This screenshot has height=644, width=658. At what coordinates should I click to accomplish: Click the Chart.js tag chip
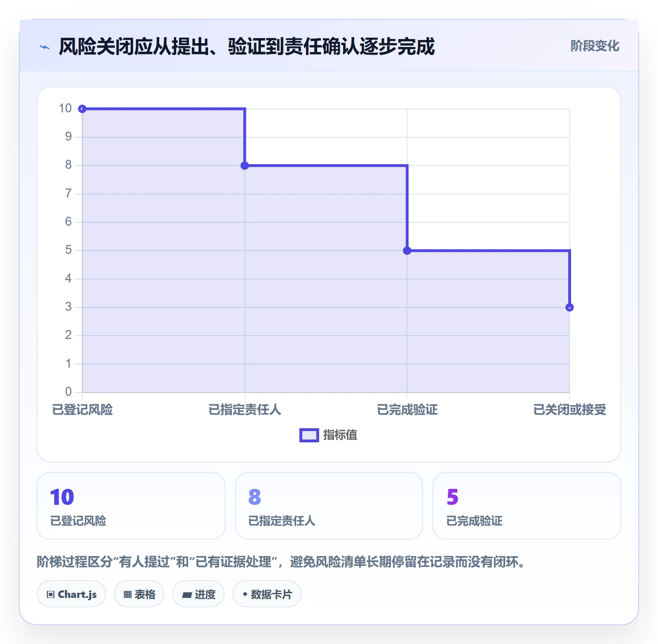[x=71, y=594]
